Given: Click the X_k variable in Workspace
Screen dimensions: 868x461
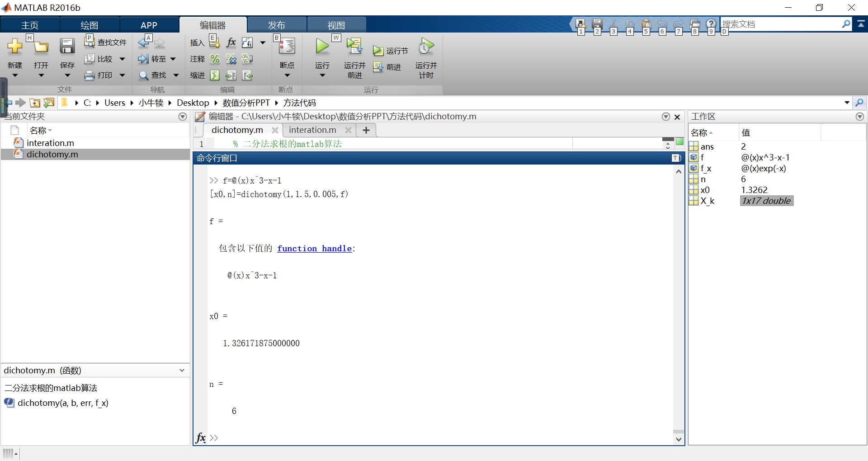Looking at the screenshot, I should 708,201.
